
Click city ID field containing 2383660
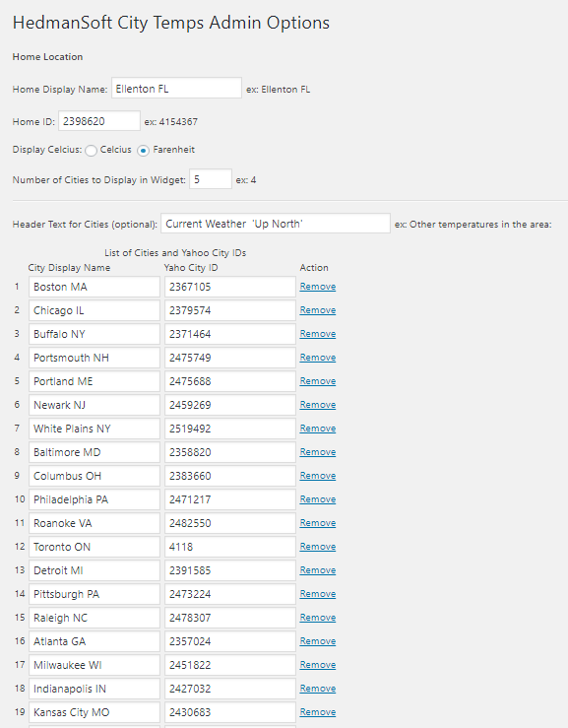[x=230, y=477]
